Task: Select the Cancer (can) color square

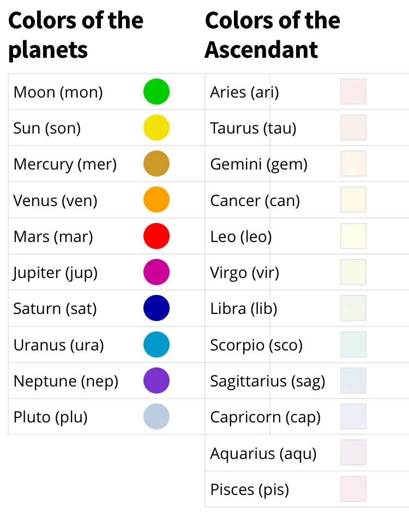Action: (x=353, y=199)
